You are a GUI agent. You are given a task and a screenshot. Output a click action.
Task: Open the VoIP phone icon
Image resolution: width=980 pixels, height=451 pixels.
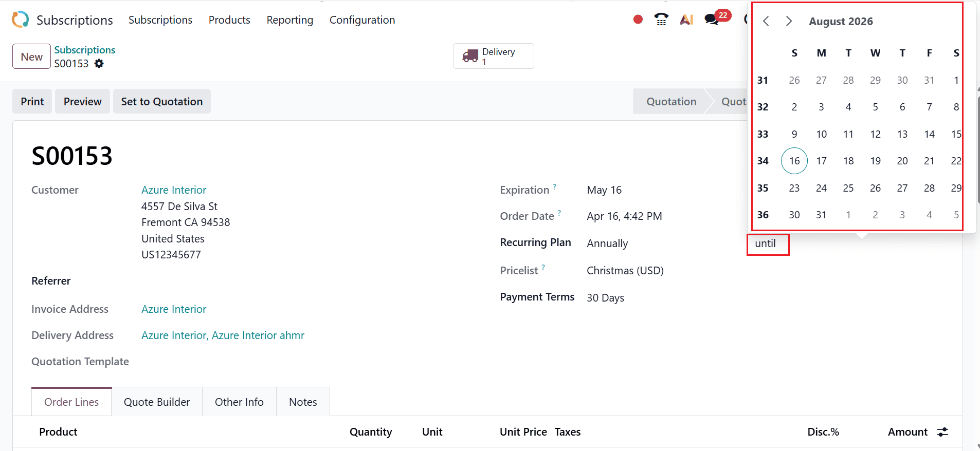coord(661,20)
